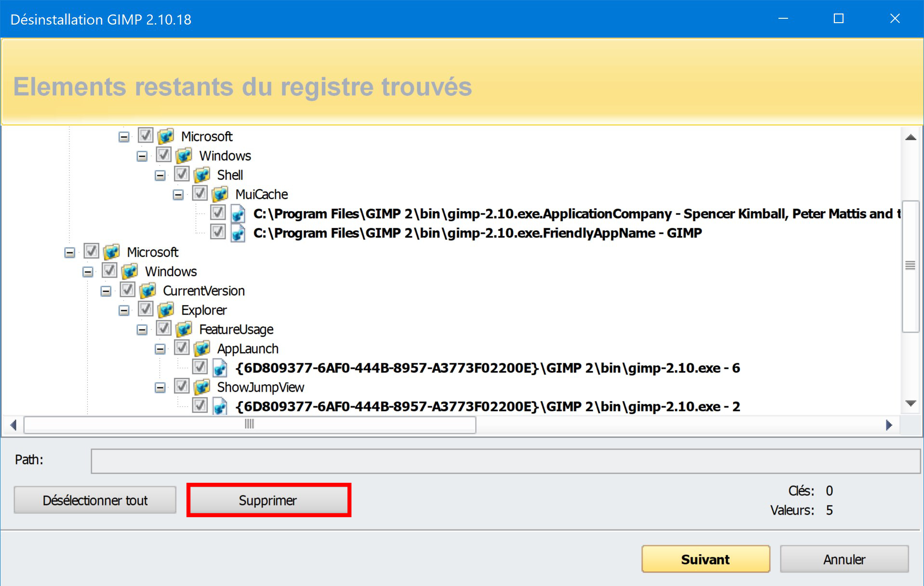Click the folder icon beside Shell

point(202,175)
